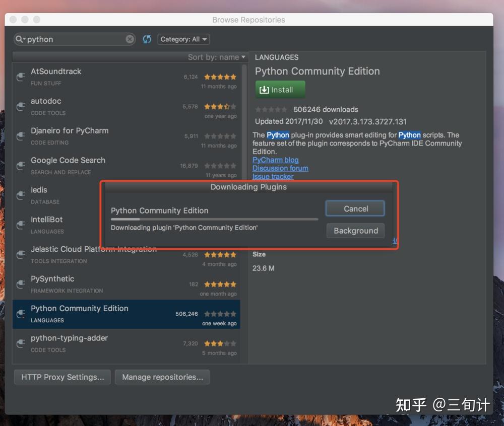Open the PyCharm blog link
The image size is (504, 426).
coord(275,160)
